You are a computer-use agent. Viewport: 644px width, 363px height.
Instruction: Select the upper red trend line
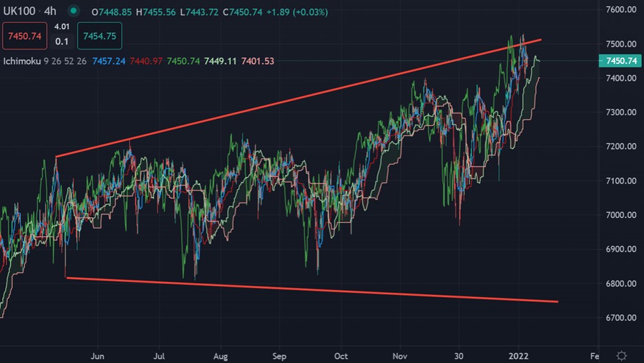point(299,98)
